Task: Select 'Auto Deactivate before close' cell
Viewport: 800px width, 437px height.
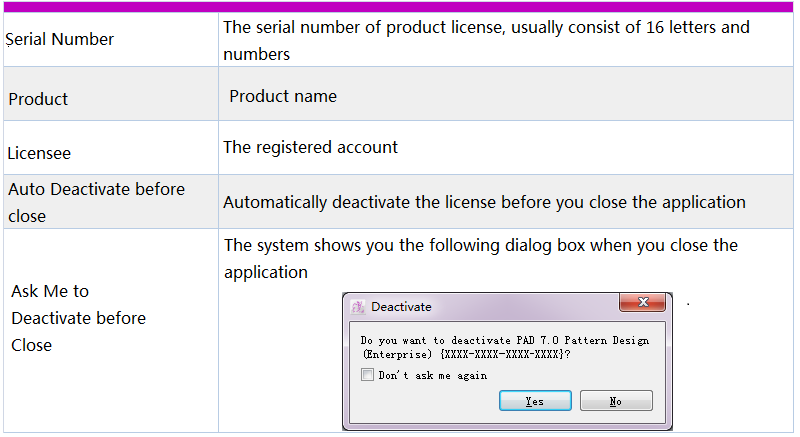Action: pyautogui.click(x=96, y=201)
